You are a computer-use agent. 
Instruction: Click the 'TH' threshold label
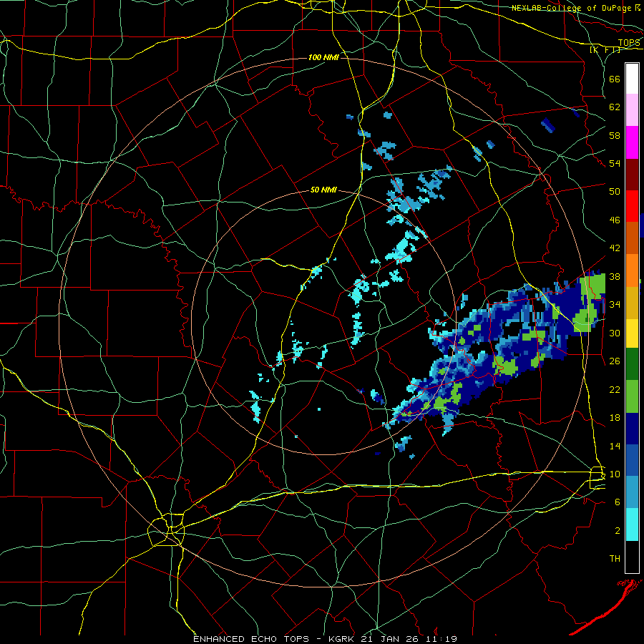(x=615, y=559)
